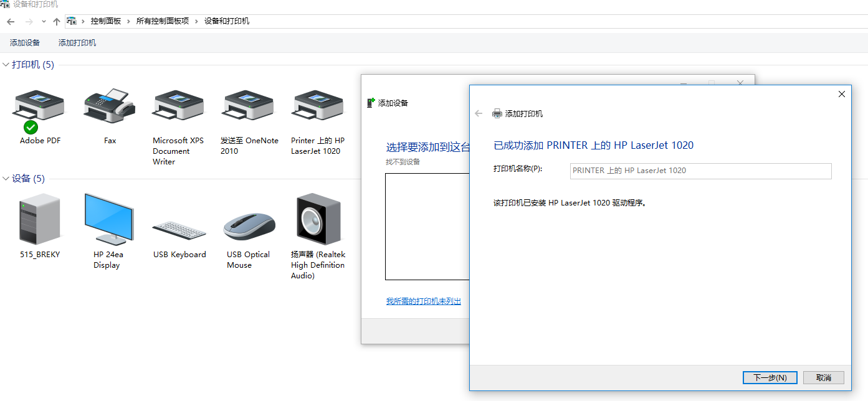The width and height of the screenshot is (868, 401).
Task: Collapse the 打印机 (5) group
Action: (x=6, y=65)
